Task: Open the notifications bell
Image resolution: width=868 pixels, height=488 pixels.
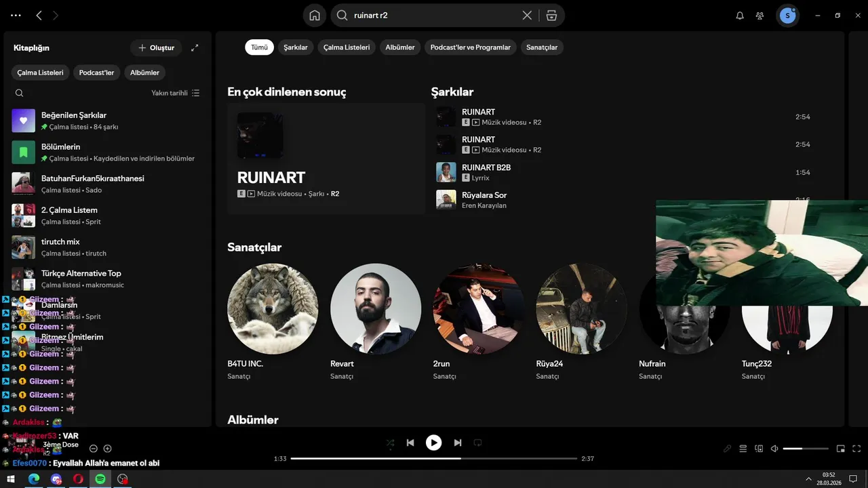Action: click(740, 16)
